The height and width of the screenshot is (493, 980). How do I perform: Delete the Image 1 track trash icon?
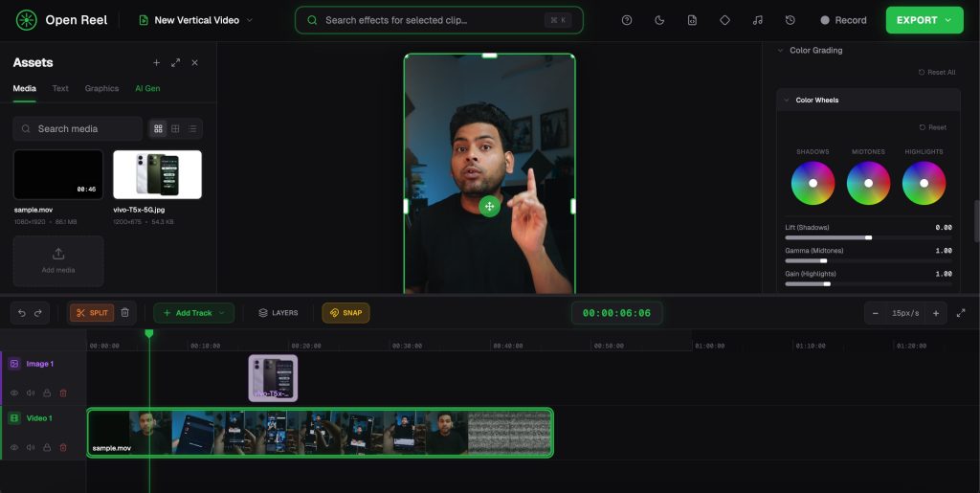pyautogui.click(x=63, y=393)
